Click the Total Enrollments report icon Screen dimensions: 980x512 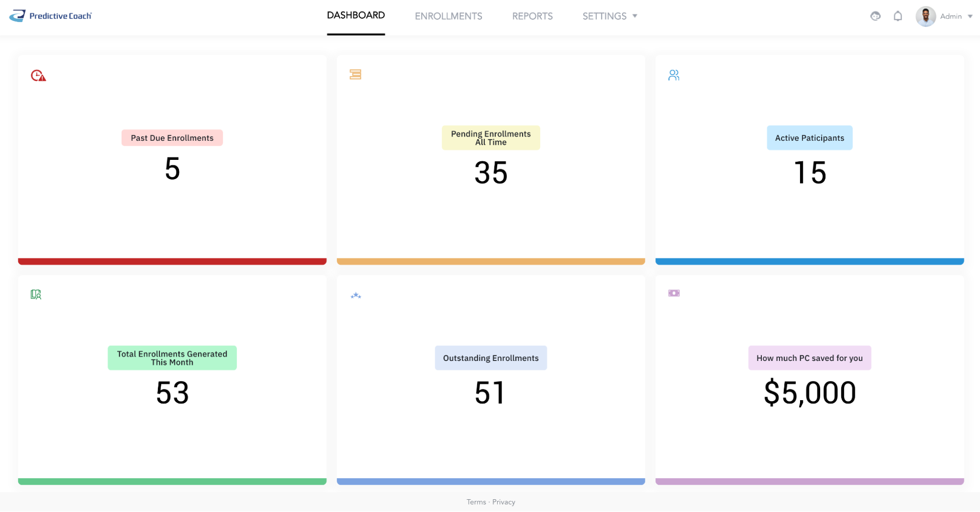coord(35,294)
